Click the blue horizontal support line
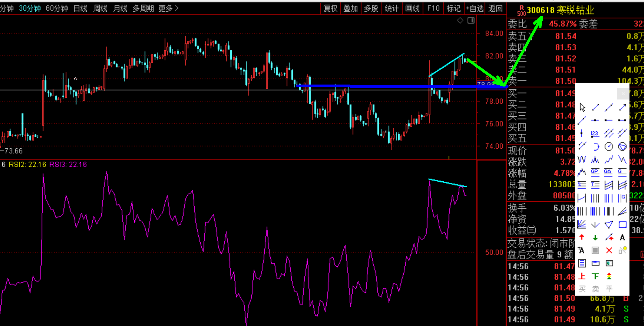Image resolution: width=644 pixels, height=326 pixels. click(x=393, y=86)
